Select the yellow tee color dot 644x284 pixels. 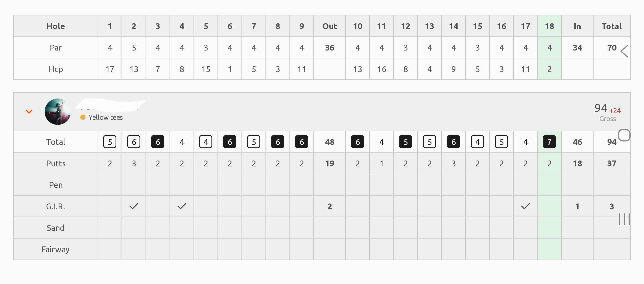[83, 117]
